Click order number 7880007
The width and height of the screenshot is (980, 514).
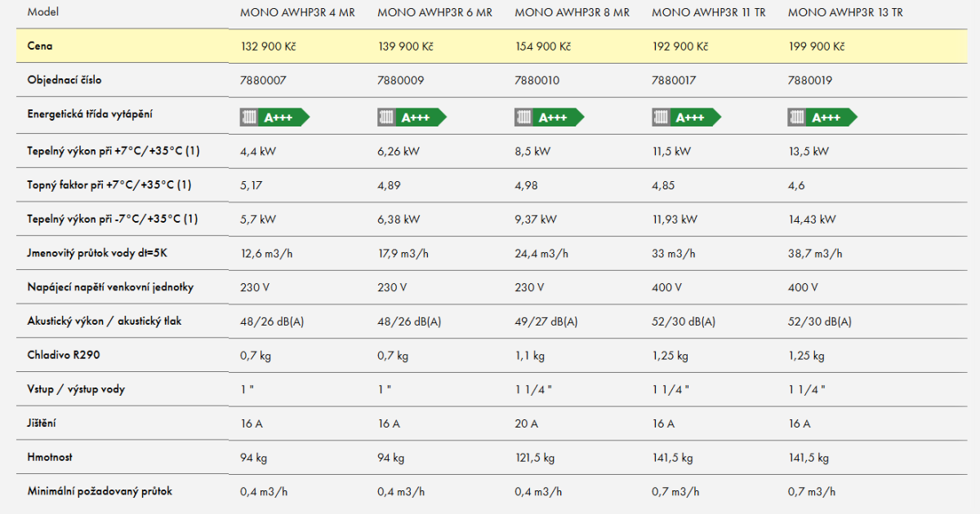(x=263, y=81)
